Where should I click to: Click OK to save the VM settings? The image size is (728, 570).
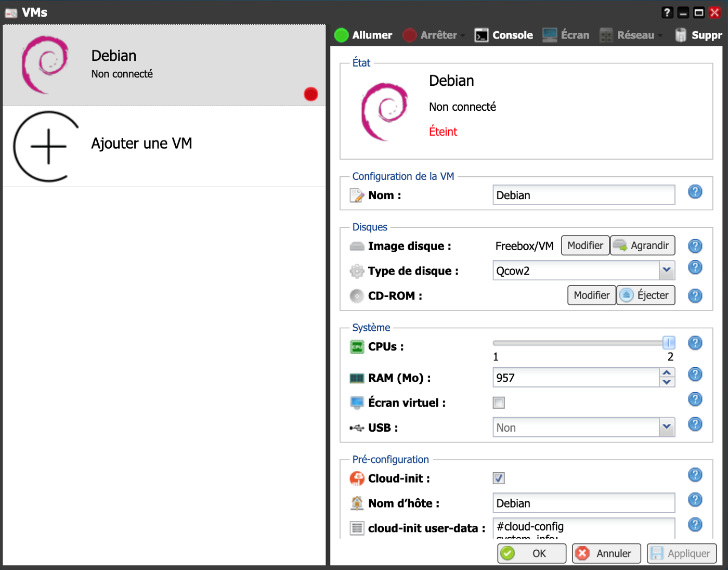[x=531, y=553]
